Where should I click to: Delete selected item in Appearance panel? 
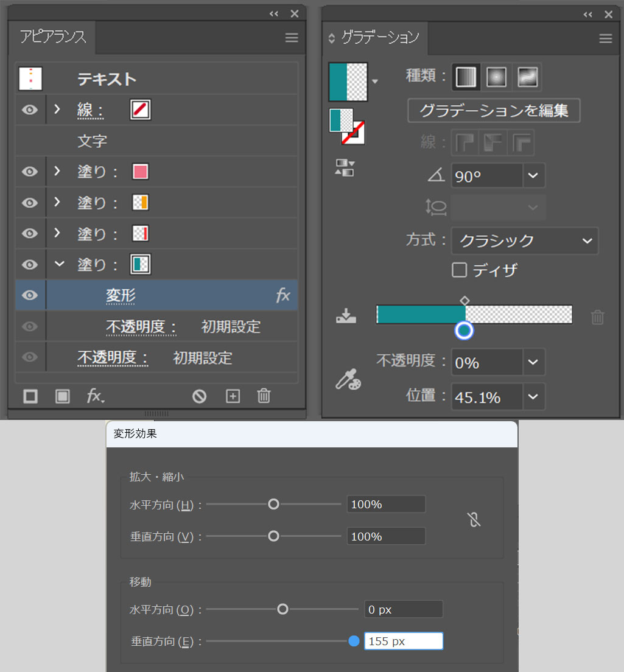(x=264, y=396)
